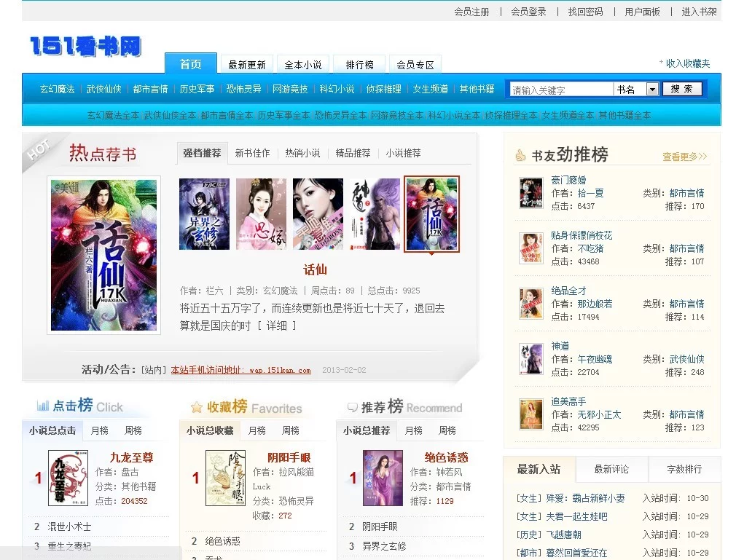This screenshot has width=736, height=560.
Task: Select the 异界之玄修 cover thumbnail
Action: [204, 214]
